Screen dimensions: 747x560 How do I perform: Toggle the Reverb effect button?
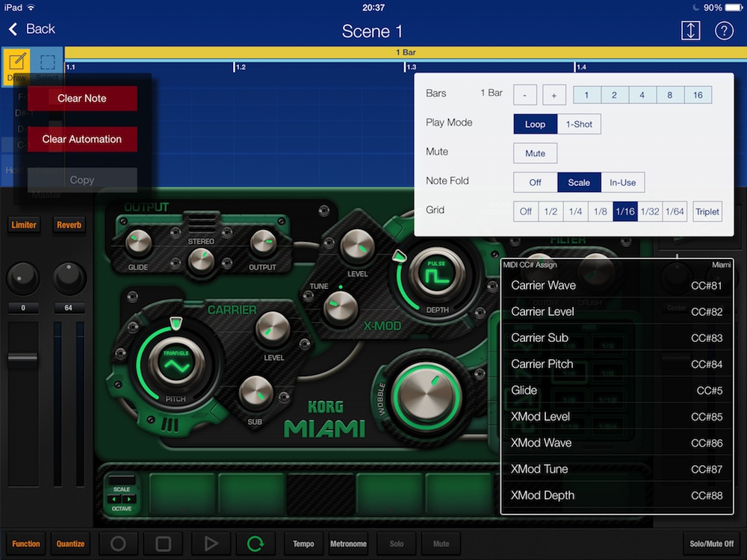[69, 225]
